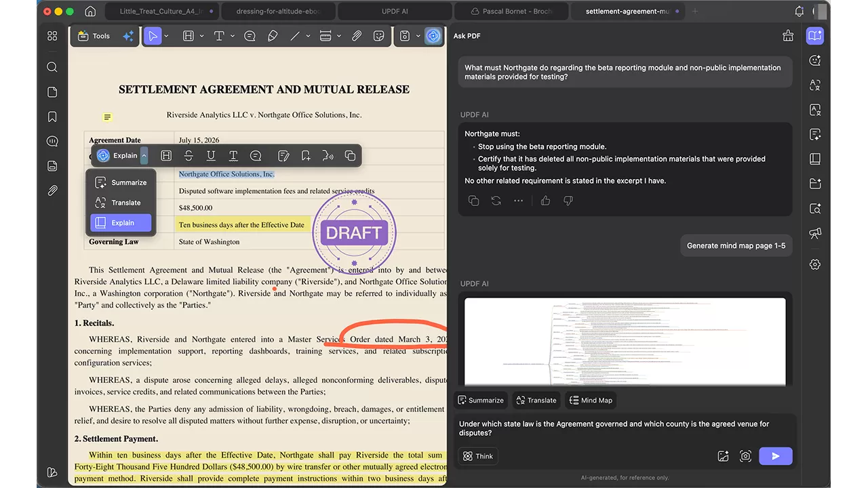
Task: Select the cursor pointer tool
Action: (x=153, y=36)
